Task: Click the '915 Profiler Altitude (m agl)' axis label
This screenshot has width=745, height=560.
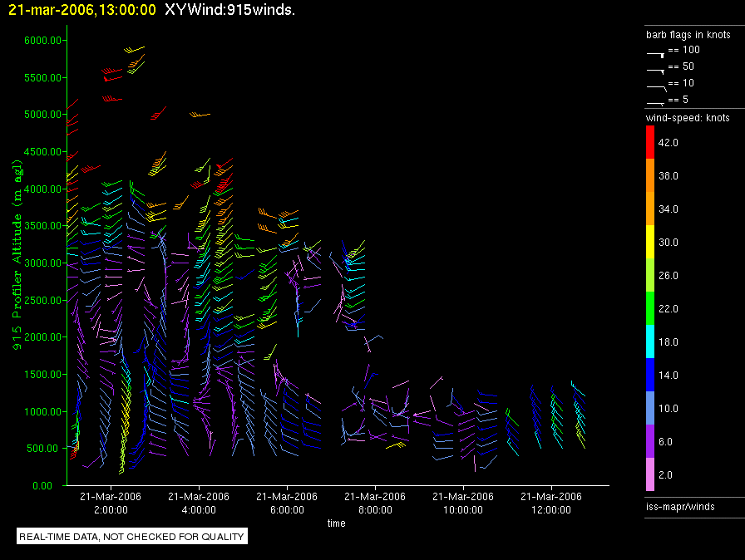Action: point(17,255)
